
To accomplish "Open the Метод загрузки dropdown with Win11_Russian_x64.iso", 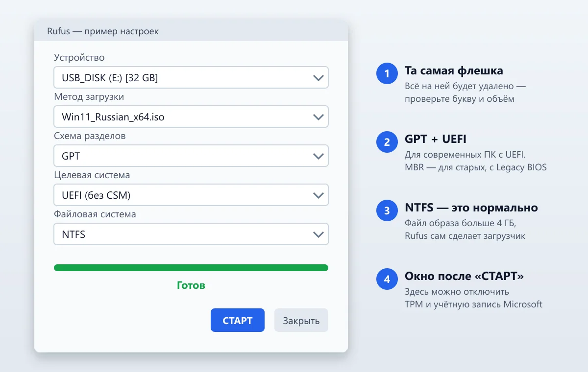I will pos(191,116).
